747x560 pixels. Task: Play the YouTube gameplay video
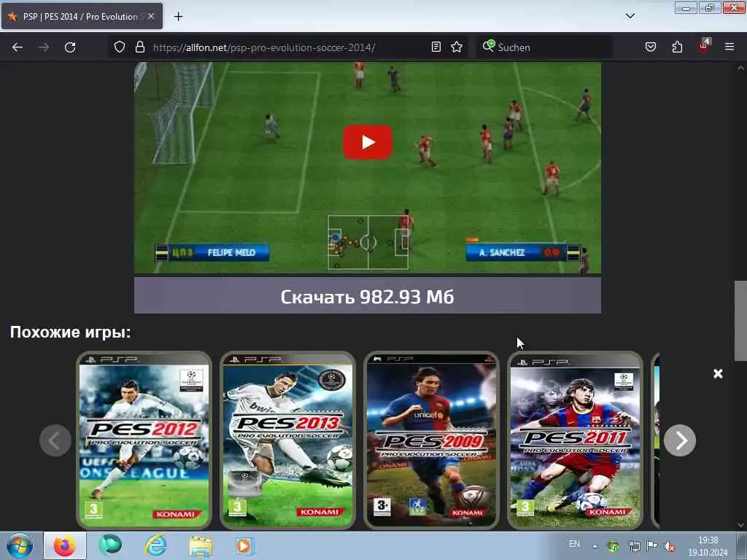368,142
